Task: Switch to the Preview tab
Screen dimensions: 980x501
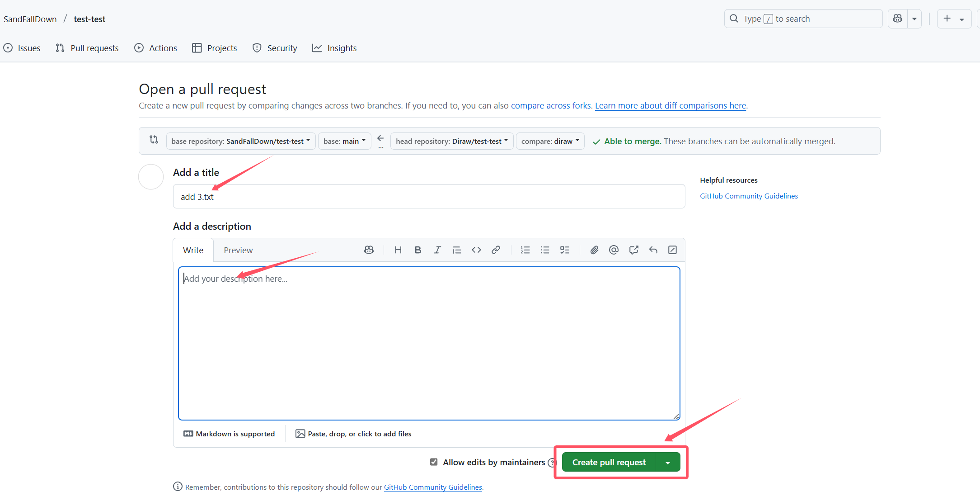Action: point(238,250)
